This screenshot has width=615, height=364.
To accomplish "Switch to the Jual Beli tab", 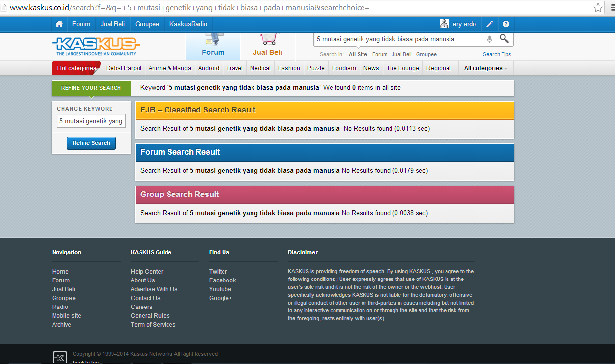I will tap(267, 47).
